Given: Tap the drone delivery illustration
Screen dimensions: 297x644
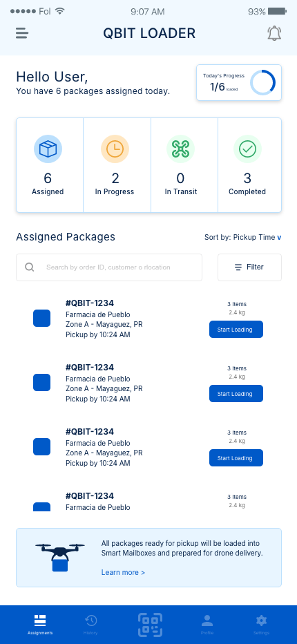Looking at the screenshot, I should click(x=60, y=558).
